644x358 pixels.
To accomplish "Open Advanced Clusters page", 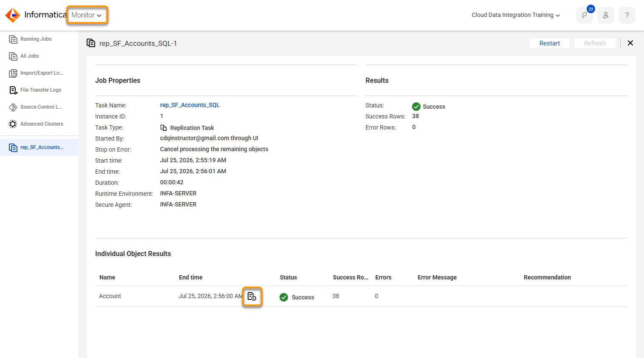I will coord(42,124).
